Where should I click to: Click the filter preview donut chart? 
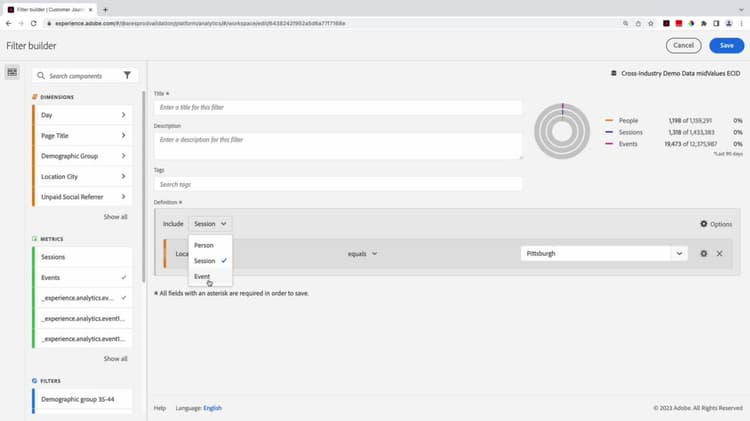(x=562, y=131)
